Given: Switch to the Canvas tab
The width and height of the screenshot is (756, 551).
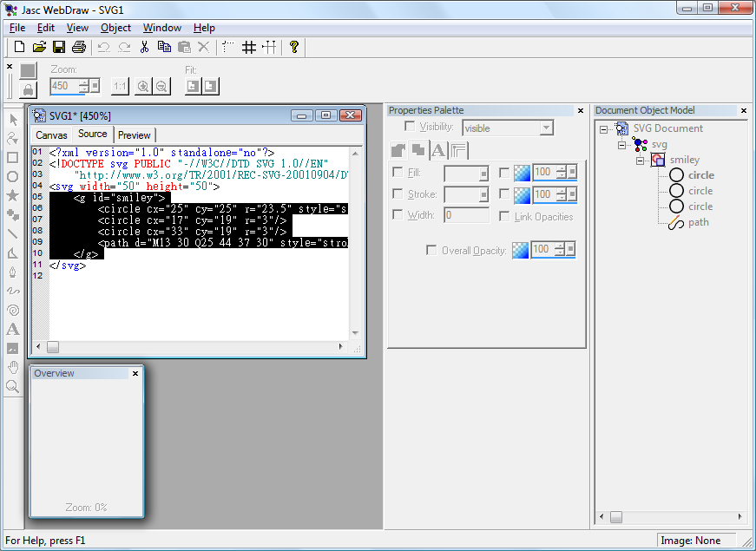Looking at the screenshot, I should click(51, 135).
